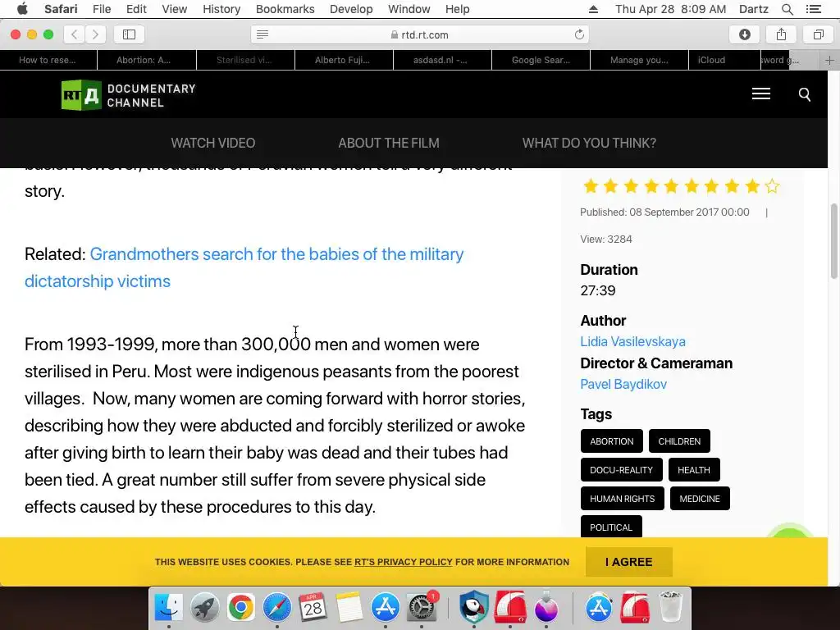Switch to the "Google Sear..." tab

541,60
